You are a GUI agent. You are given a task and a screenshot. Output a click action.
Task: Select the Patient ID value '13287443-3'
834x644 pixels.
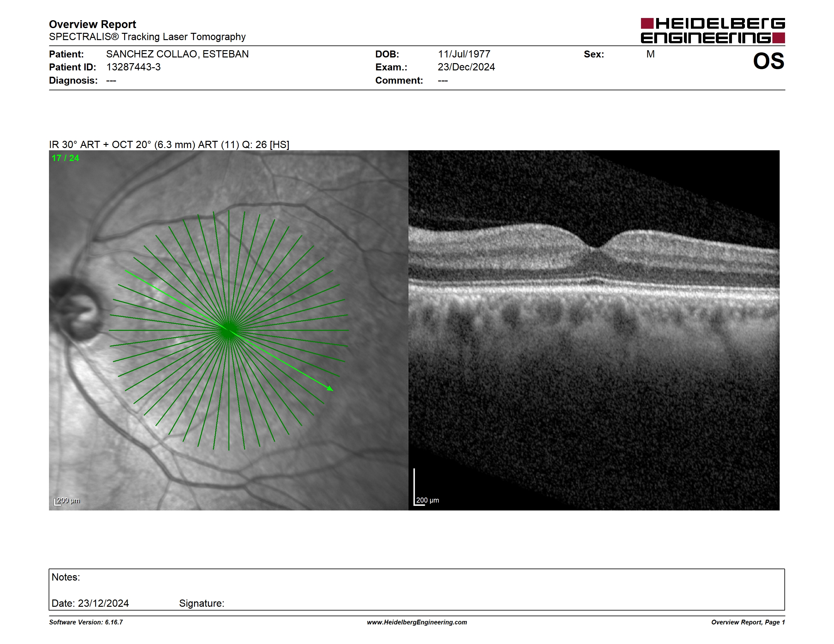[x=133, y=67]
